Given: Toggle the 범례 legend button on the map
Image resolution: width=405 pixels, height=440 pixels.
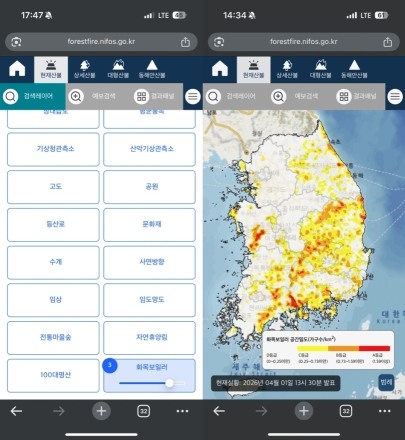Looking at the screenshot, I should point(386,382).
